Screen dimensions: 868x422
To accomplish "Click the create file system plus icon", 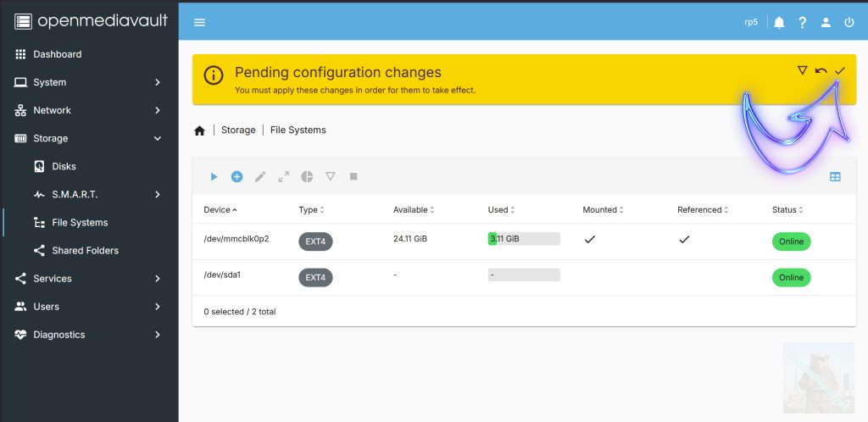I will pyautogui.click(x=236, y=176).
